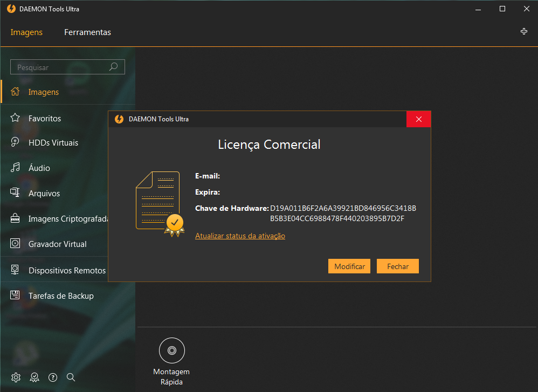
Task: Click the license ribbon icon at bottom
Action: (x=35, y=377)
